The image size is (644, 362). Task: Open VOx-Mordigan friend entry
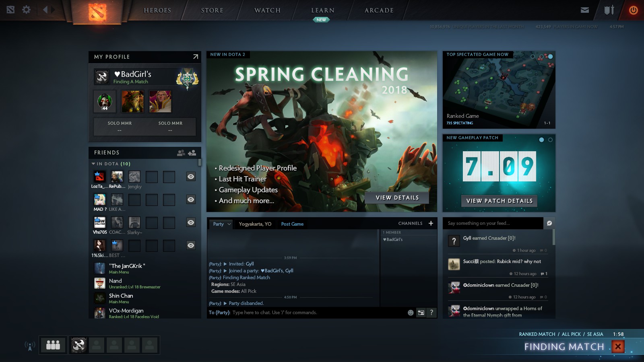coord(145,313)
